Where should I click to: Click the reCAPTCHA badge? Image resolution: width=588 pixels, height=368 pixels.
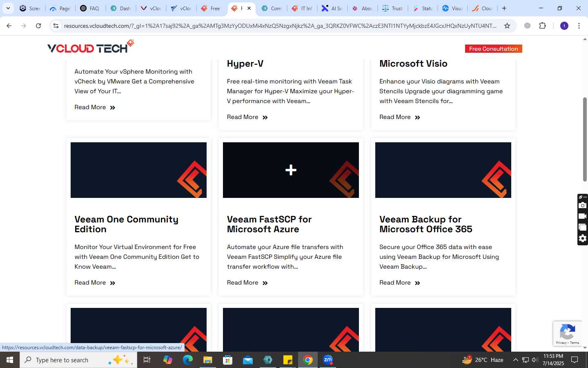[x=568, y=334]
